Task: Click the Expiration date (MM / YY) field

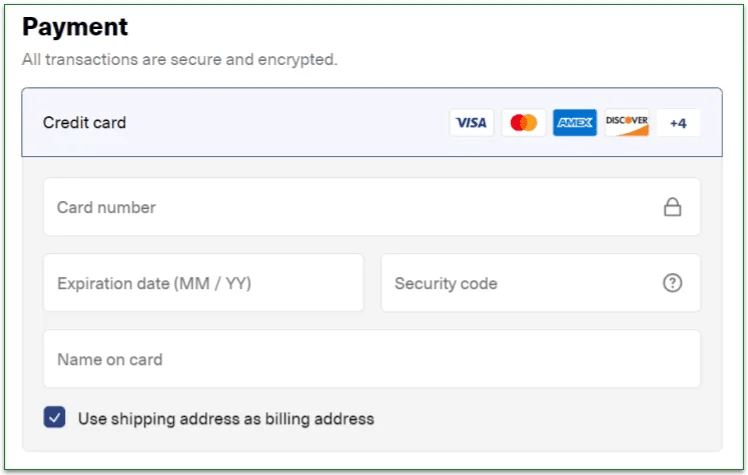Action: tap(203, 283)
